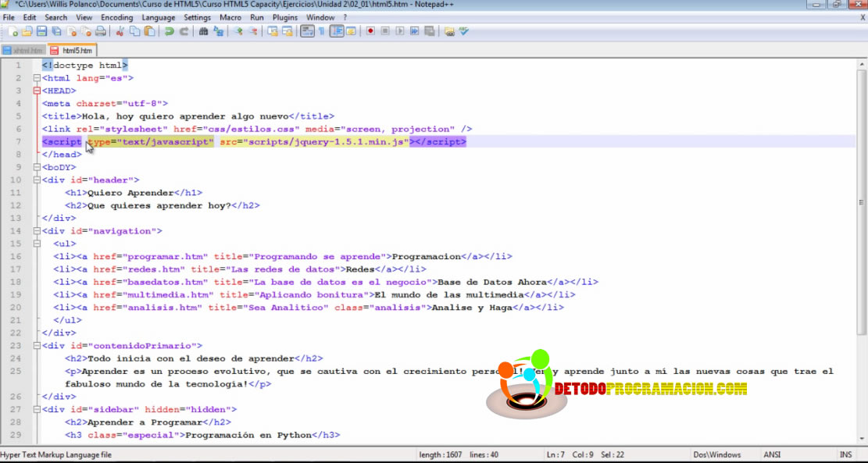Open a new blank document
868x463 pixels.
tap(14, 32)
